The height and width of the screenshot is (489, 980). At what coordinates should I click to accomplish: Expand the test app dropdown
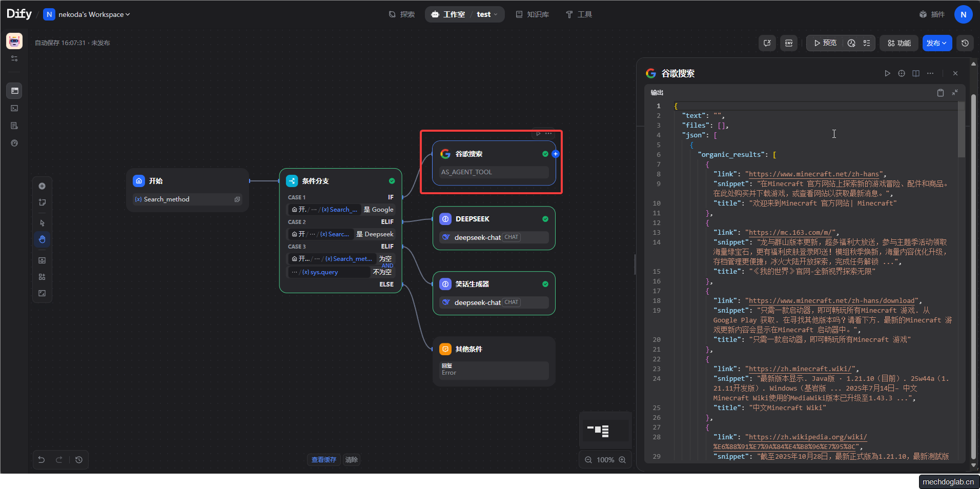click(x=487, y=14)
